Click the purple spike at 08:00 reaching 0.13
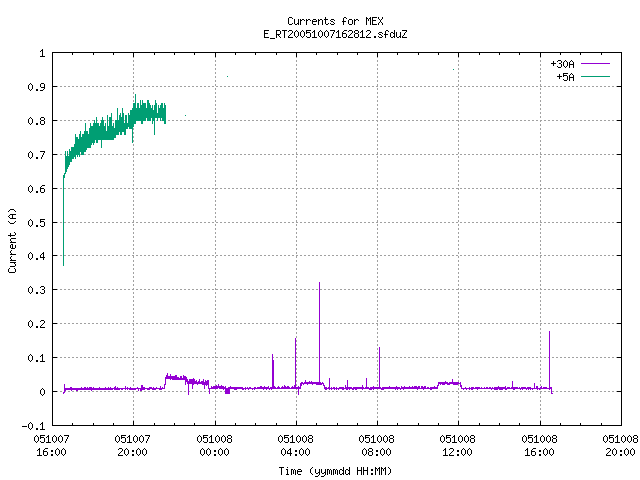 [379, 367]
